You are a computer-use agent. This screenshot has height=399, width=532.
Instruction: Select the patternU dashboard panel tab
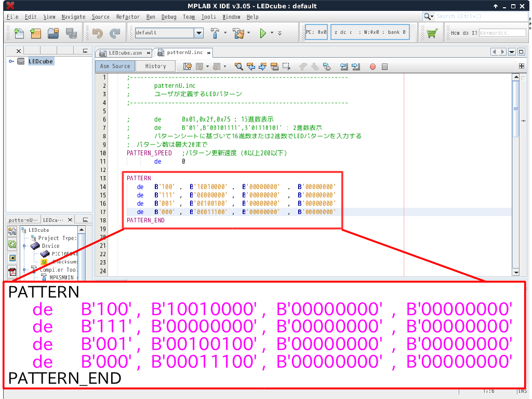[x=23, y=220]
